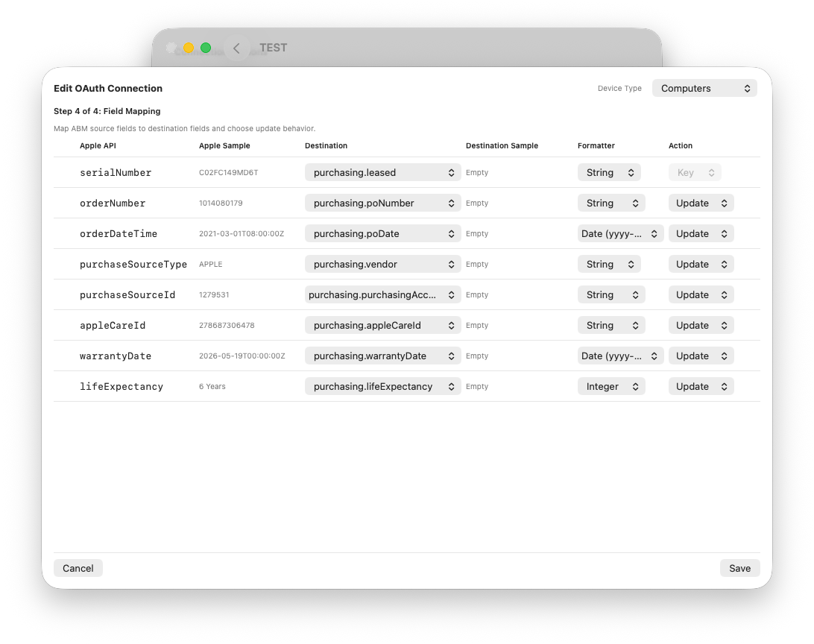Click the sample value 6 Years
This screenshot has height=644, width=814.
212,387
